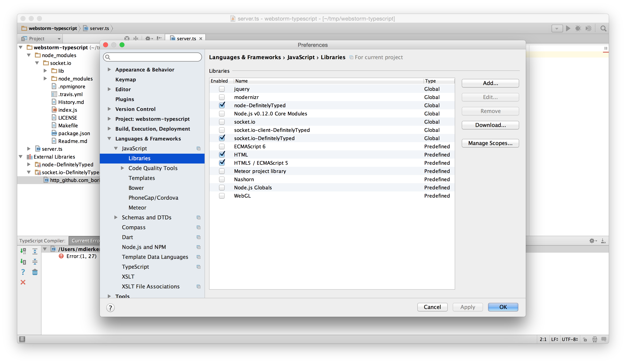Expand Version Control settings

[109, 109]
